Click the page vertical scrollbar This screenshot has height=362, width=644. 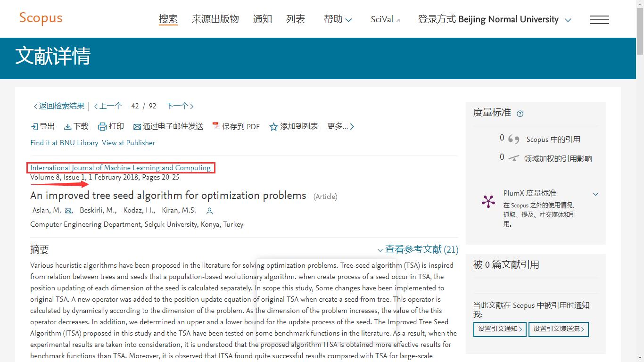(640, 189)
